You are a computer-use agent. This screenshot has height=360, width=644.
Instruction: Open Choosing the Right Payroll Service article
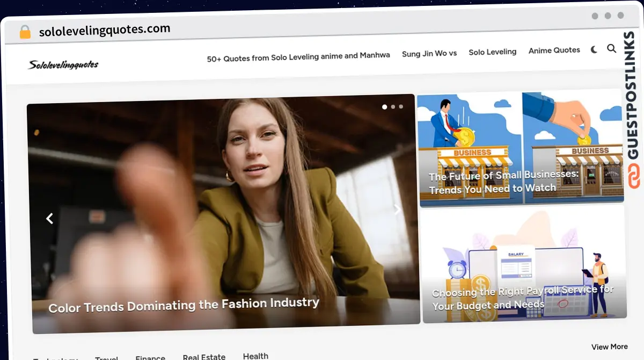point(523,297)
